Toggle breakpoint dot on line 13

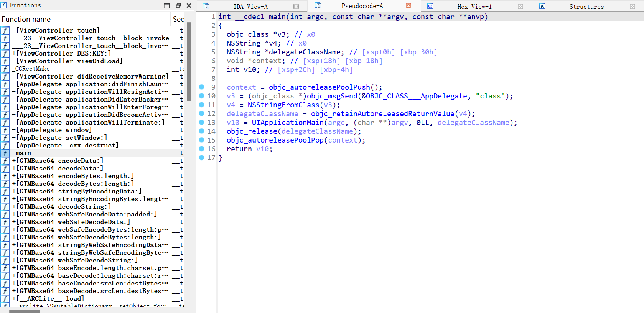click(x=202, y=122)
